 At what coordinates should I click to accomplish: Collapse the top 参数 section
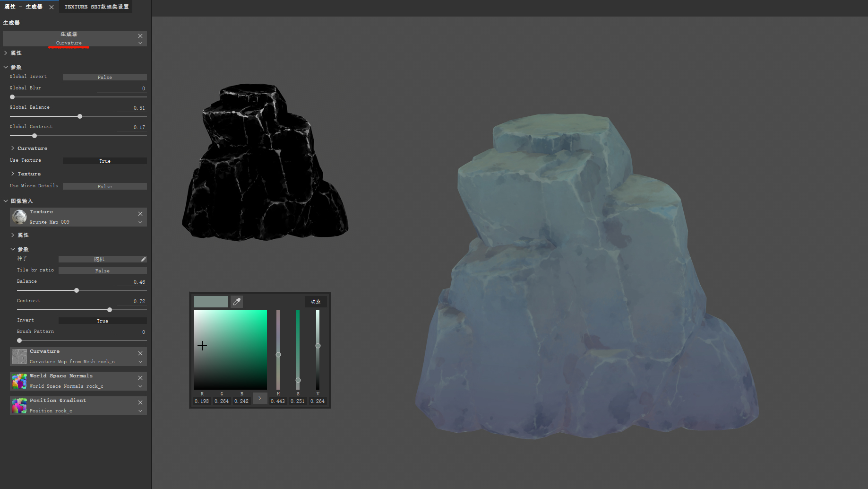point(6,67)
